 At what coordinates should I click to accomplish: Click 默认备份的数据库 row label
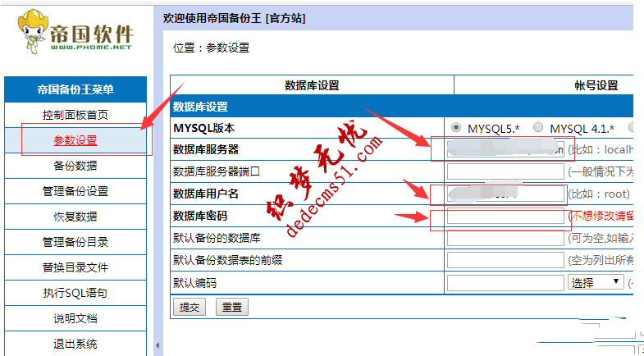tap(217, 238)
